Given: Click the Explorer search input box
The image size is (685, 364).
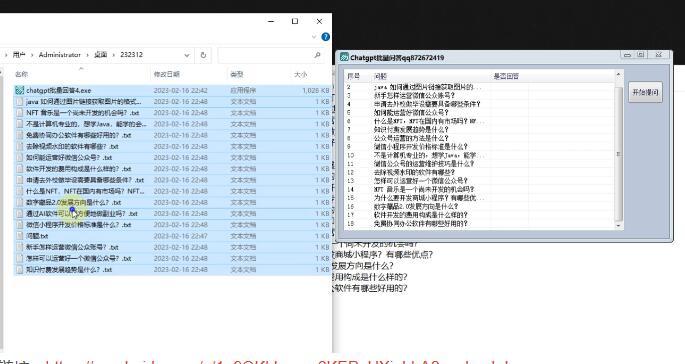Looking at the screenshot, I should (x=266, y=55).
